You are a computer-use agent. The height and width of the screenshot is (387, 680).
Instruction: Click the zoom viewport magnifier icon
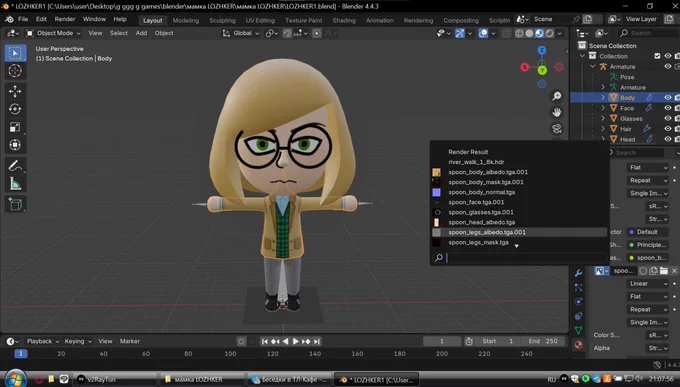tap(557, 96)
